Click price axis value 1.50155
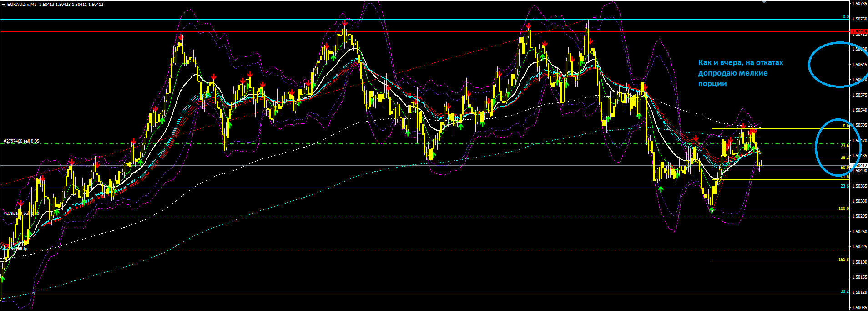The image size is (868, 311). [x=859, y=277]
